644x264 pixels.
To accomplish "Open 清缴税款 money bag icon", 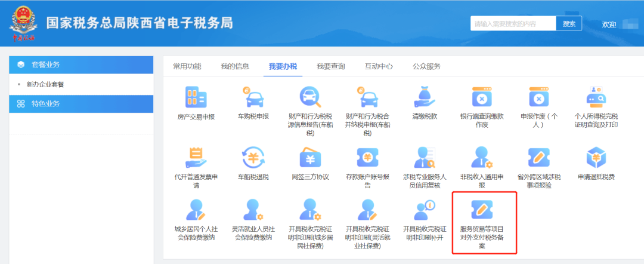I will coord(425,97).
